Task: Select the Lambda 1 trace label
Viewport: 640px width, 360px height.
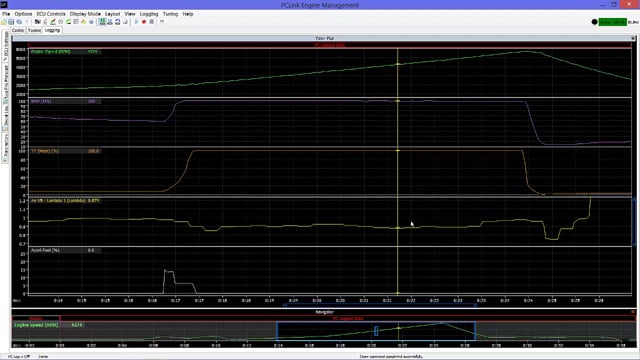Action: coord(58,201)
